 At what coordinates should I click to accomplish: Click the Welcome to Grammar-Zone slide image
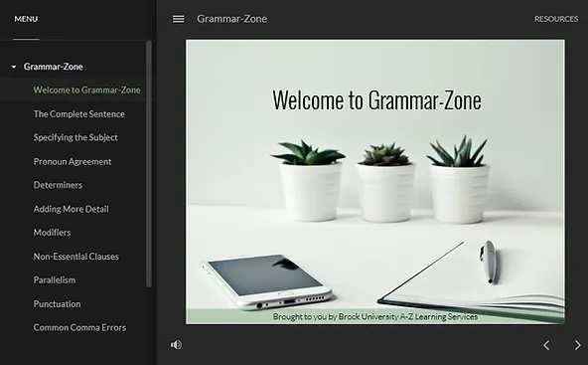tap(375, 182)
